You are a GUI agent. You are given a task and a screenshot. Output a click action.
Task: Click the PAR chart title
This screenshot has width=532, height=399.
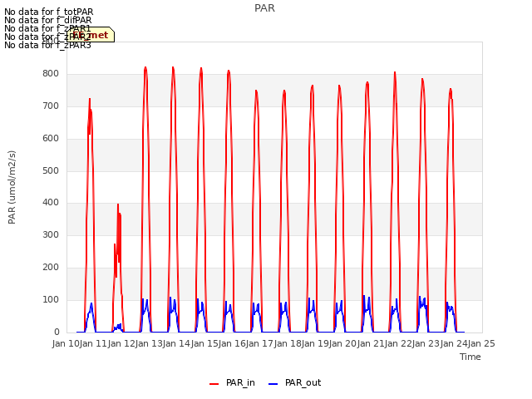(264, 8)
